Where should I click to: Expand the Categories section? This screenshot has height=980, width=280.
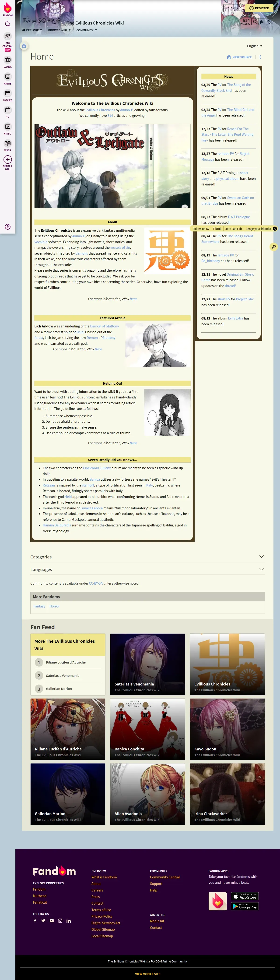click(147, 557)
